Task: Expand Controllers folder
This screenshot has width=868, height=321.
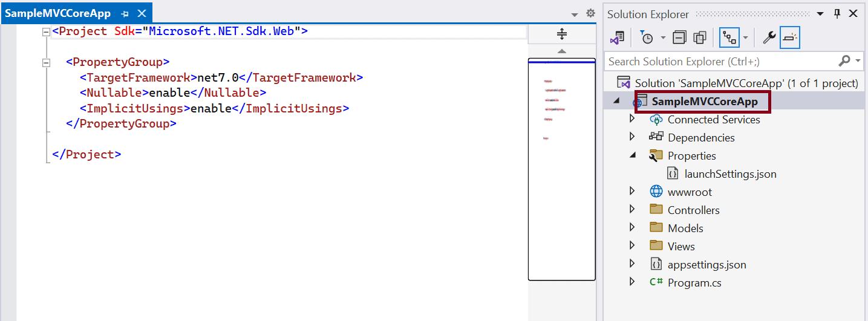Action: tap(632, 210)
